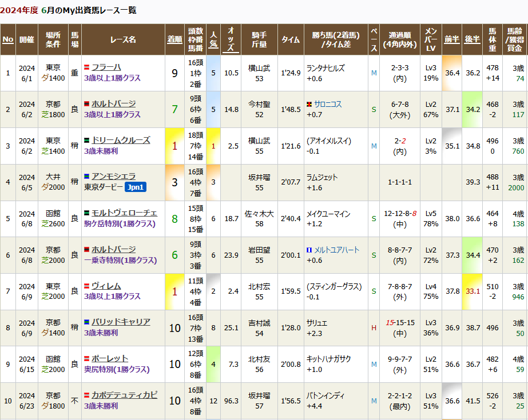Screen dimensions: 528x420
Task: Click silk icon beside ドリームクルーズ
Action: pos(86,140)
